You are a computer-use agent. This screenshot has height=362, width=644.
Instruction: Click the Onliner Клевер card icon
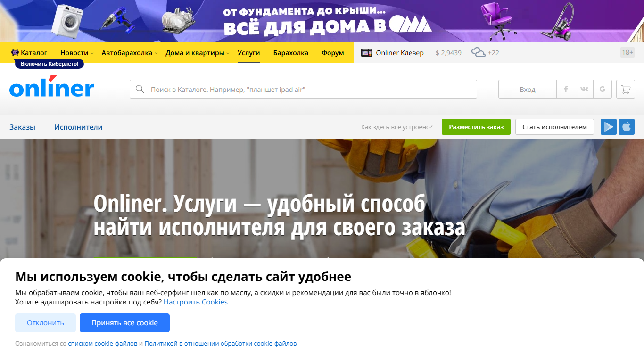coord(367,53)
